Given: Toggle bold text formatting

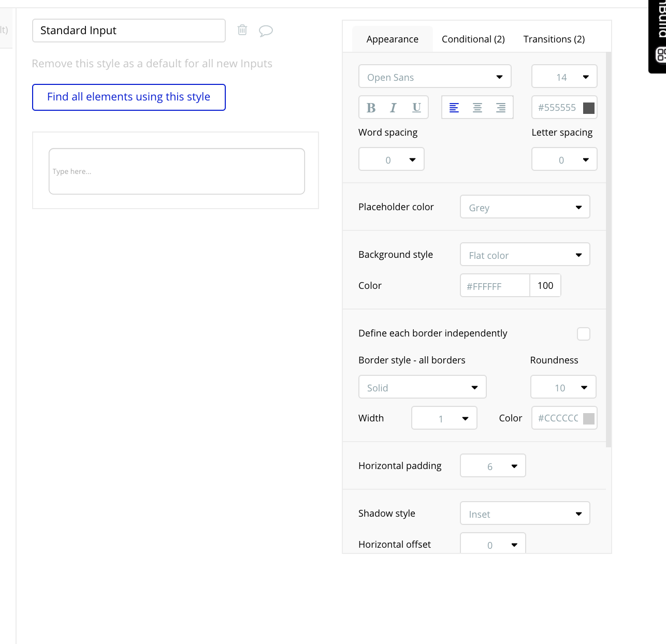Looking at the screenshot, I should pyautogui.click(x=371, y=108).
